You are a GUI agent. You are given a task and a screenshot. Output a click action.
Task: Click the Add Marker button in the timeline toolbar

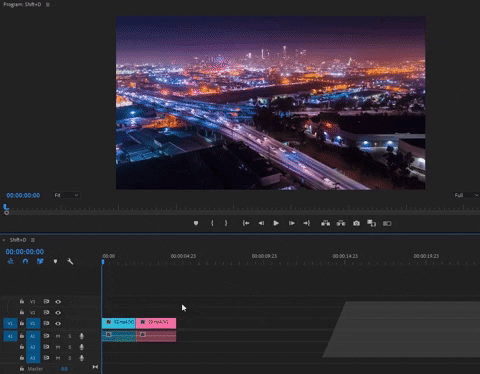click(55, 261)
